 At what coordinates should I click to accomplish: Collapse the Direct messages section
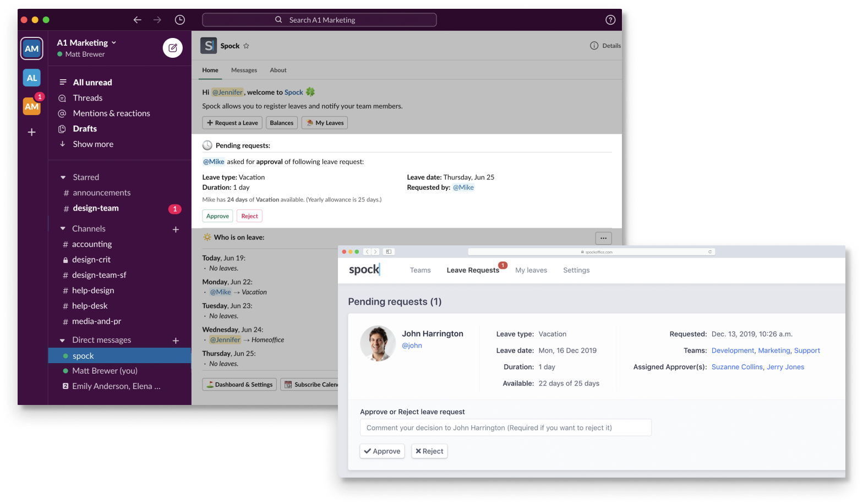pos(63,340)
